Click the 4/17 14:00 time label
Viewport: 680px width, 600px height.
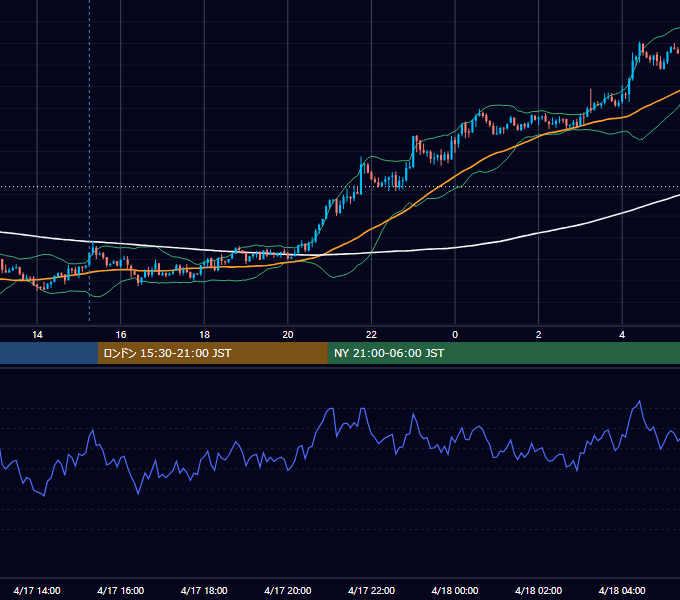pos(37,590)
